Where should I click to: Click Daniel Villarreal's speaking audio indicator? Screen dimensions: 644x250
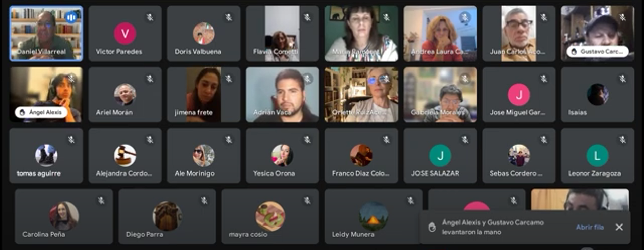click(x=71, y=17)
